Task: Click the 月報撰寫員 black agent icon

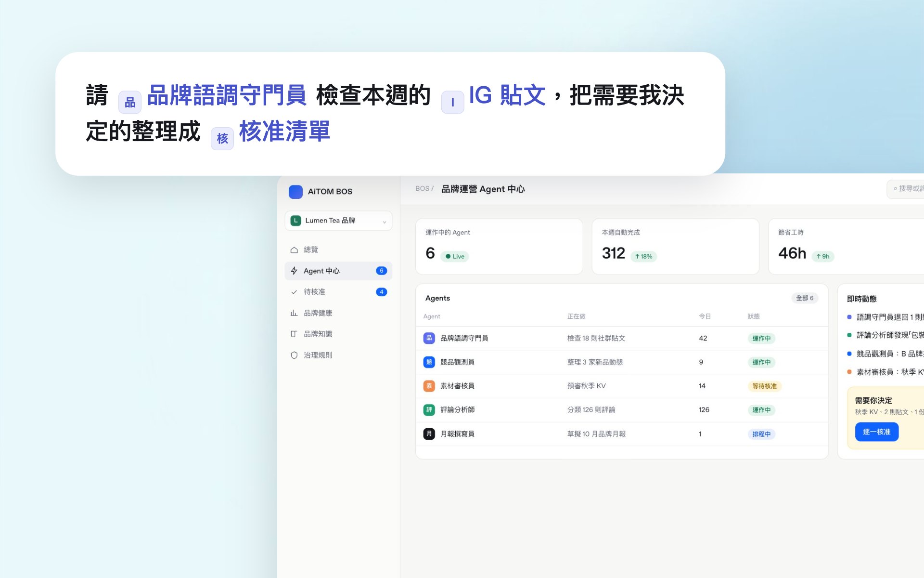Action: (x=429, y=434)
